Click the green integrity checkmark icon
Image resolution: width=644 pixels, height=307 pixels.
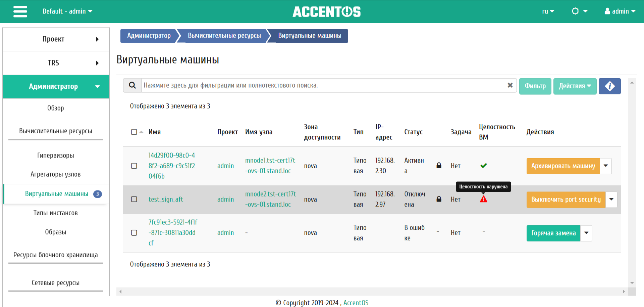pyautogui.click(x=483, y=166)
